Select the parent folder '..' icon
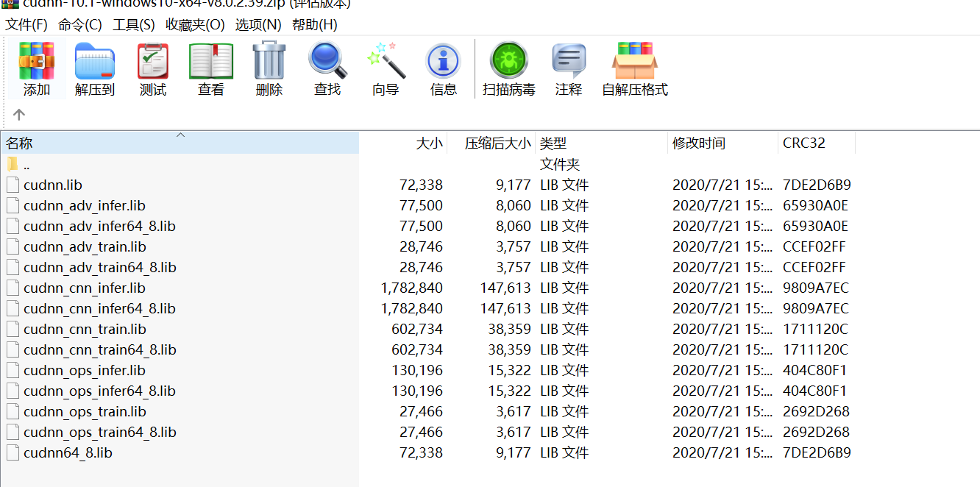The width and height of the screenshot is (980, 487). pos(12,164)
